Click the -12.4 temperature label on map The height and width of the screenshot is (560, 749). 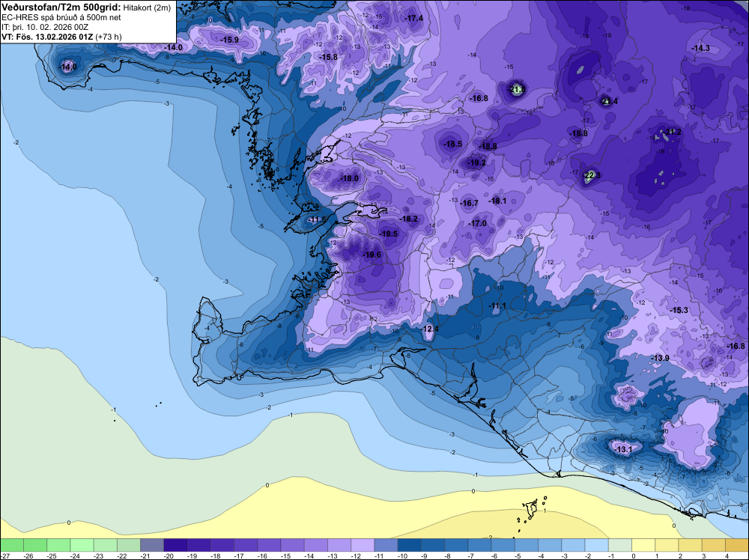point(431,329)
